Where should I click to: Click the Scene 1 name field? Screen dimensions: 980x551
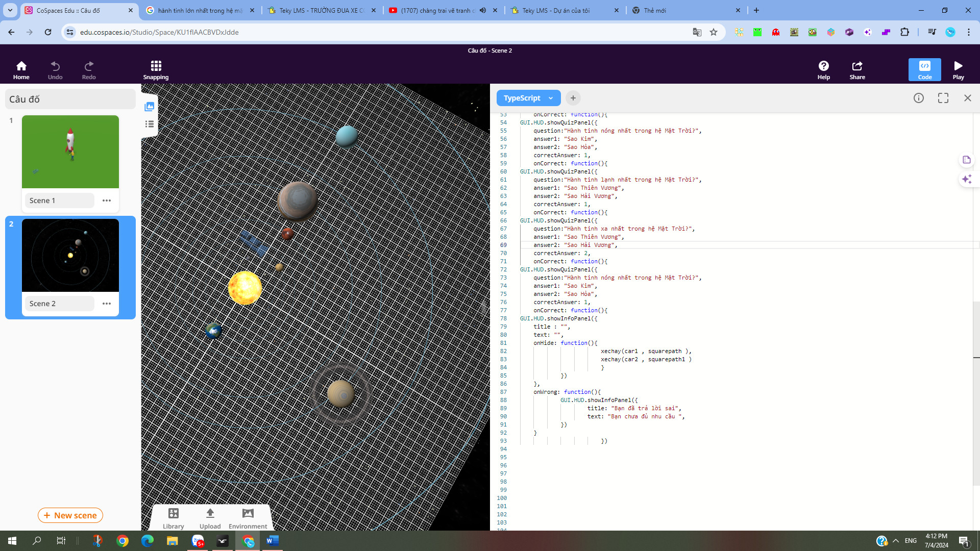pyautogui.click(x=59, y=201)
